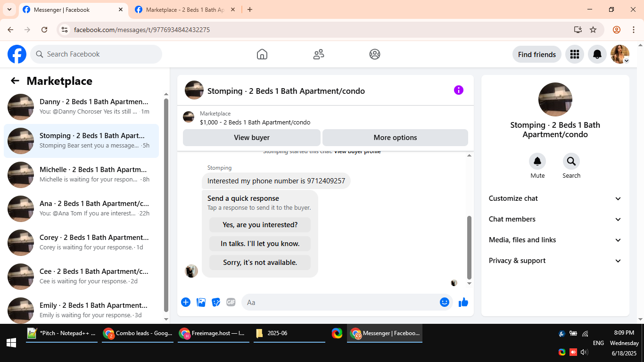Open Chrome's three-dot menu
The image size is (644, 362).
click(634, 30)
